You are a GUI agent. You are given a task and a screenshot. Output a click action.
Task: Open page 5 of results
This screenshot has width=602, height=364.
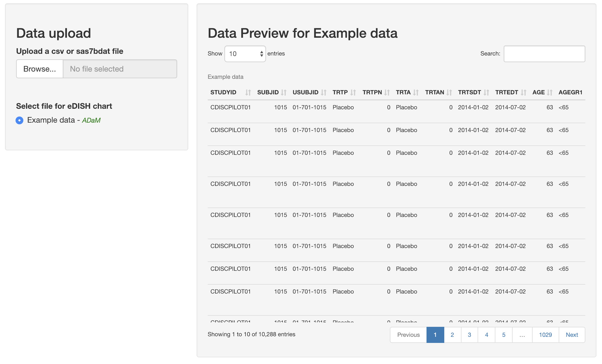504,335
